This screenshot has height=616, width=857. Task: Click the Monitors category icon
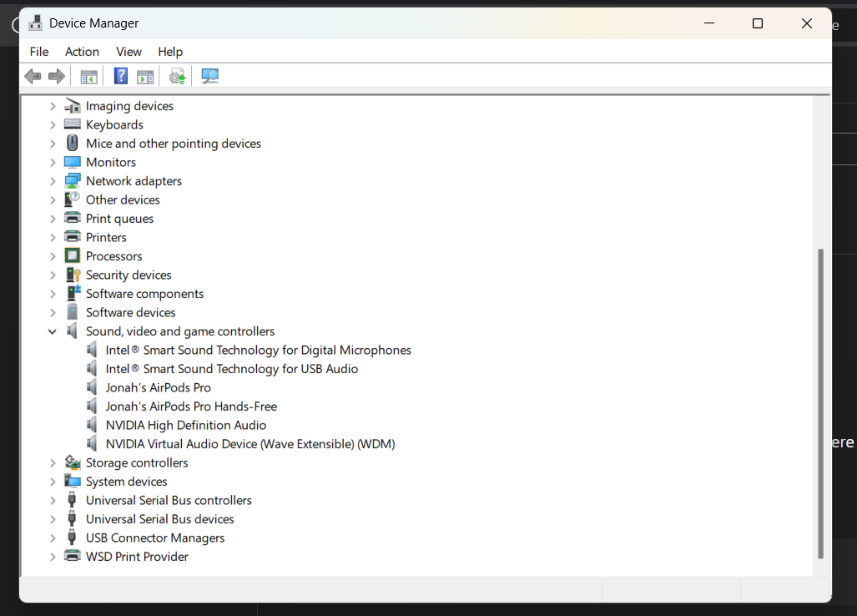click(x=72, y=162)
